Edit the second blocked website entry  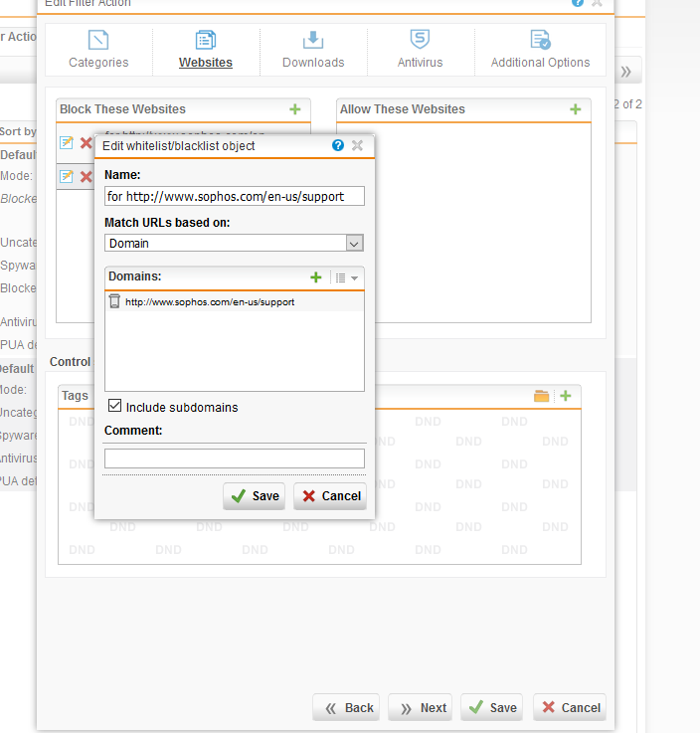click(67, 177)
